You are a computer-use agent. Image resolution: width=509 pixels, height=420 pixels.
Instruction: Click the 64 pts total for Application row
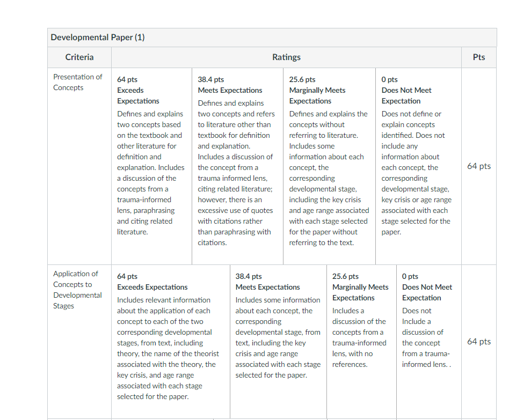click(479, 342)
